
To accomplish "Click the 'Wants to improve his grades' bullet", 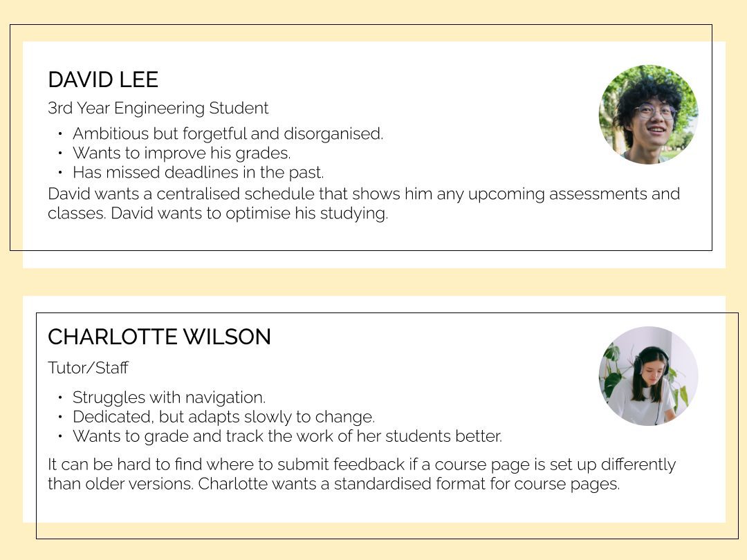I will pos(181,153).
